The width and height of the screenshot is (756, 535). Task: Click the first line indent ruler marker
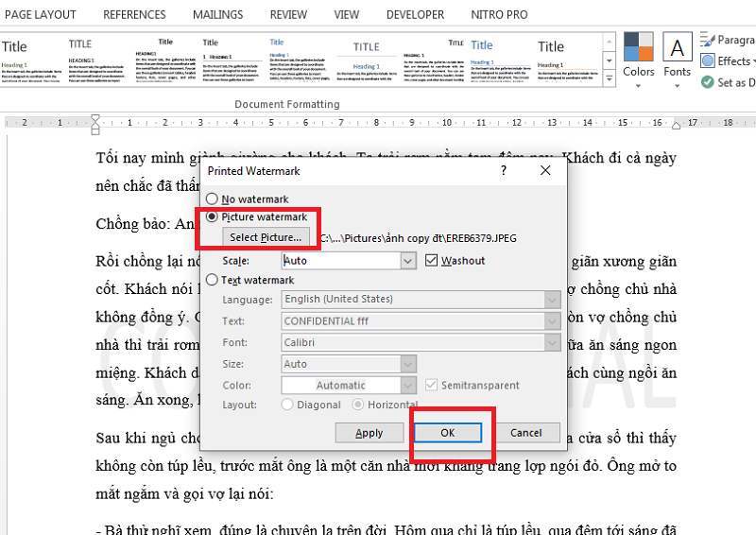pos(95,119)
